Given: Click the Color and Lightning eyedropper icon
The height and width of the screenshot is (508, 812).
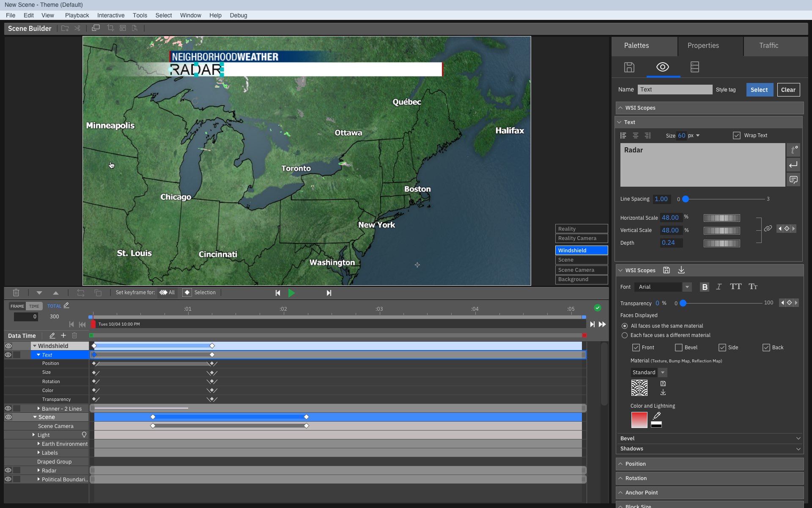Looking at the screenshot, I should 656,416.
